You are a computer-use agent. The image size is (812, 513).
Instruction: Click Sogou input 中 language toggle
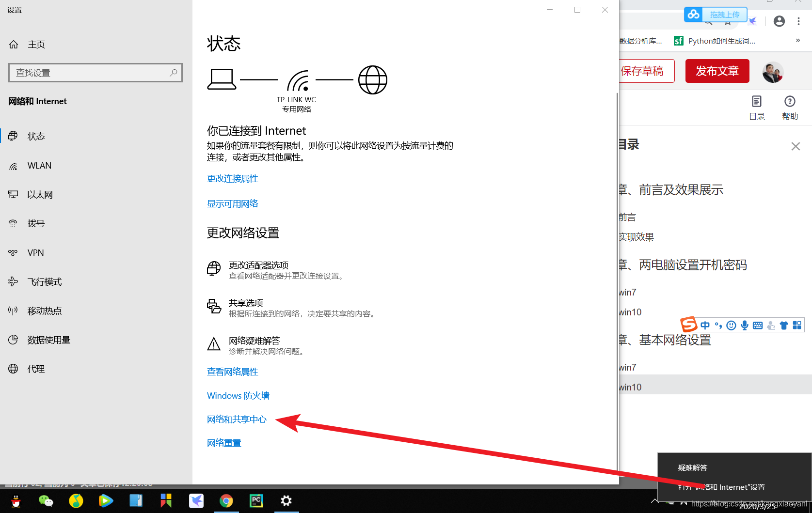tap(705, 326)
